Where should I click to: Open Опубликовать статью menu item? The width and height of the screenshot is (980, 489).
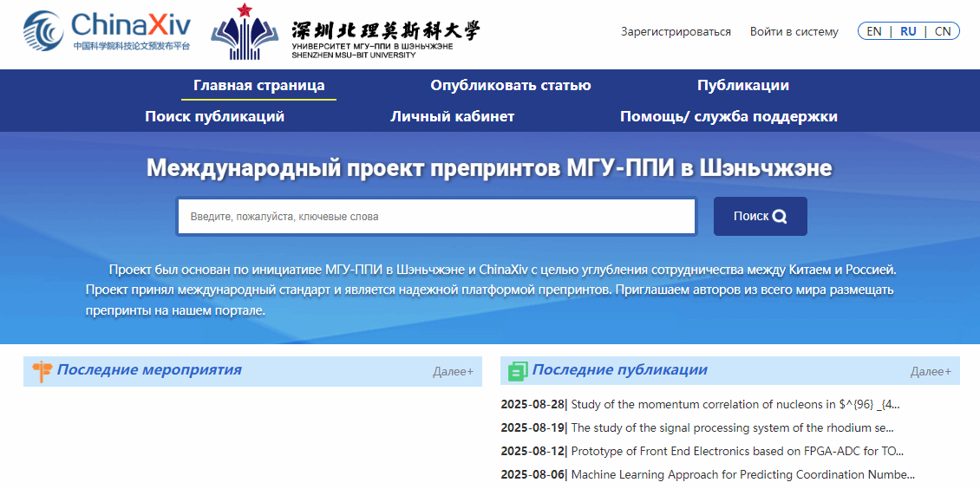[510, 85]
